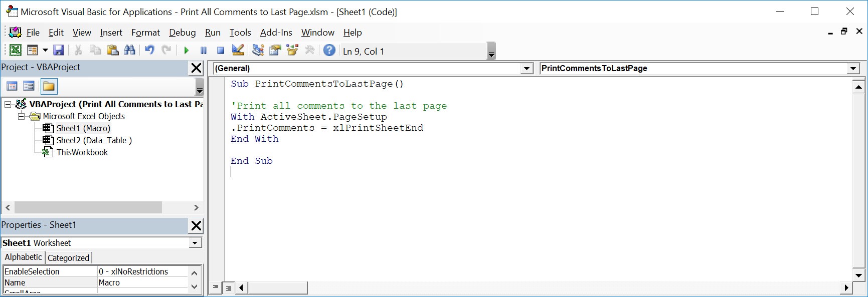Click toolbar options overflow arrow

491,51
